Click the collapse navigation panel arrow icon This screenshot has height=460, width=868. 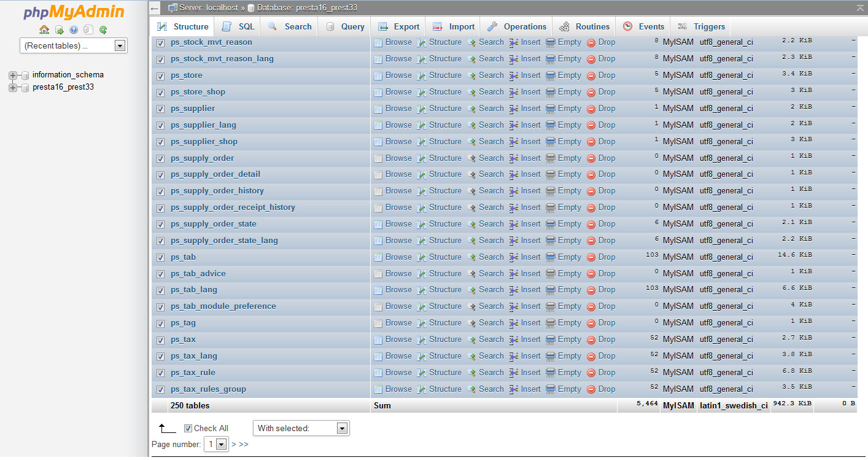[155, 9]
